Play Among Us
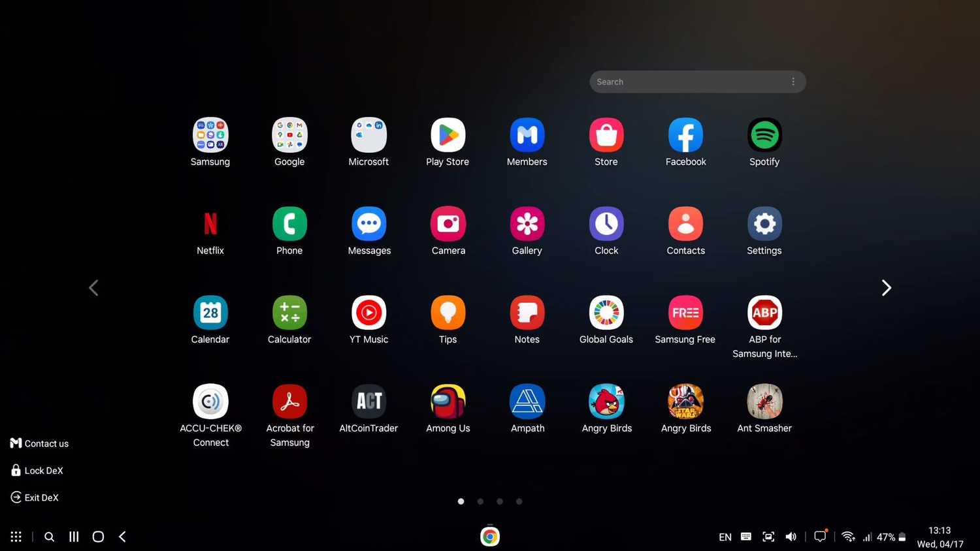The height and width of the screenshot is (551, 980). 448,401
